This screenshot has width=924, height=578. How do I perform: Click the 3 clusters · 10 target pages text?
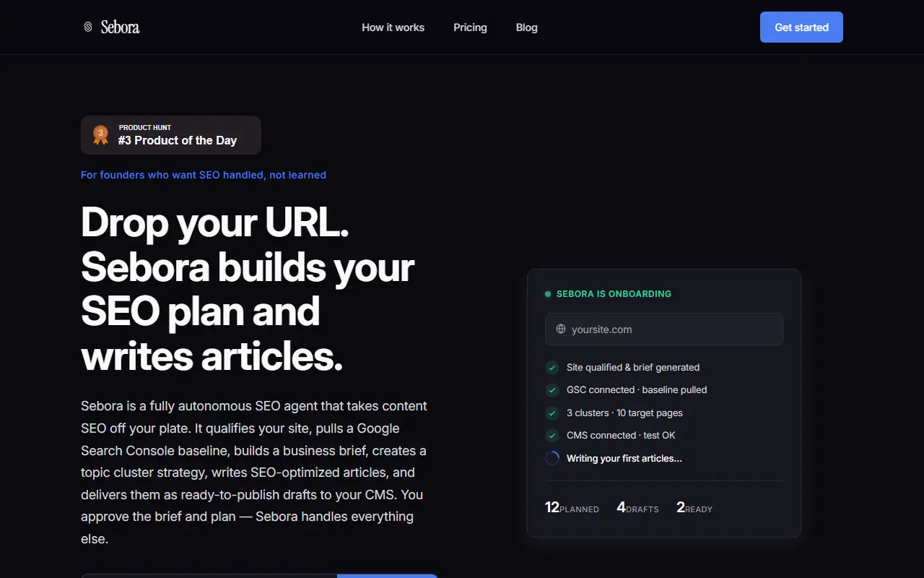pyautogui.click(x=624, y=413)
